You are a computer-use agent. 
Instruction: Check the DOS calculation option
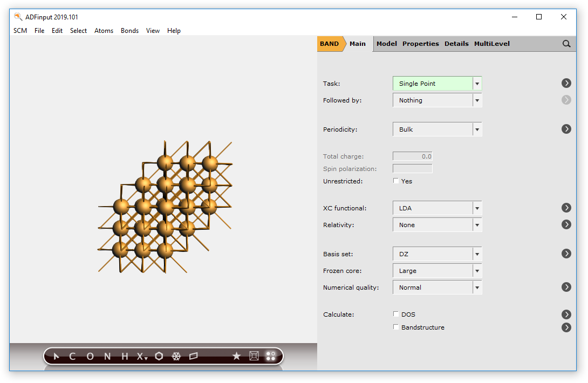pyautogui.click(x=395, y=314)
